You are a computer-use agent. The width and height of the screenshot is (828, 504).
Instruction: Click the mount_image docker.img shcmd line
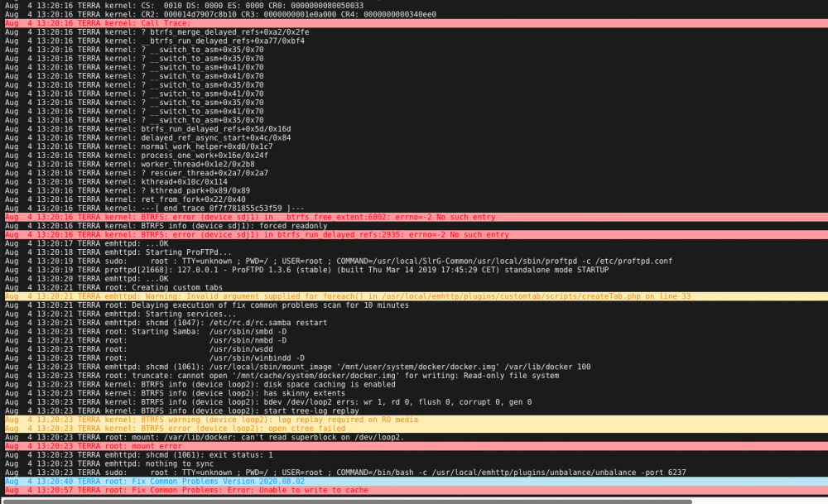point(298,367)
